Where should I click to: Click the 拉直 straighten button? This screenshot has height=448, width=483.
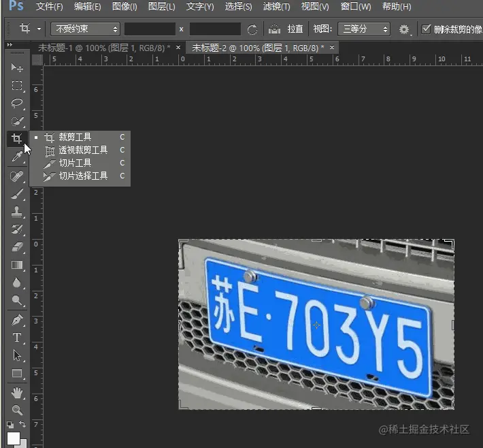point(295,29)
